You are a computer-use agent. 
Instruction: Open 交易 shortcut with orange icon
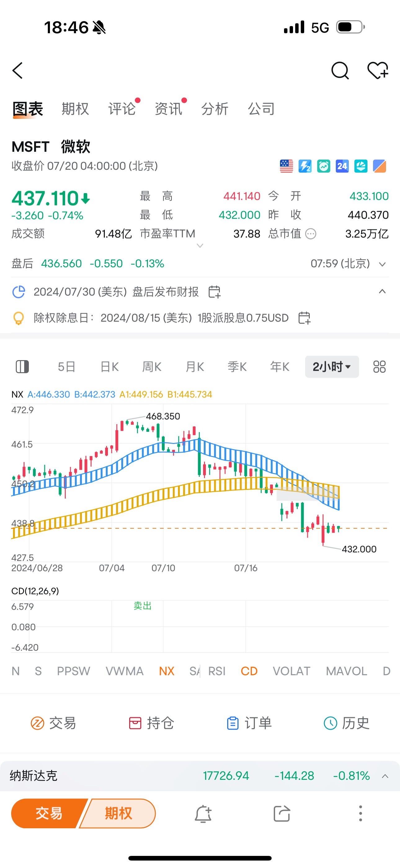tap(53, 723)
